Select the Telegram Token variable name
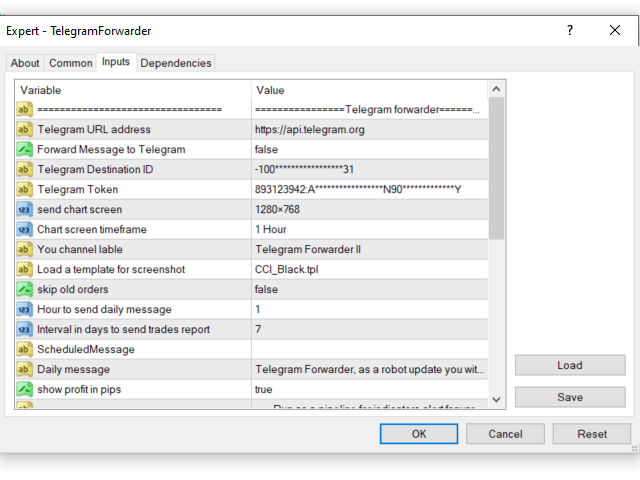Image resolution: width=640 pixels, height=480 pixels. [x=78, y=190]
